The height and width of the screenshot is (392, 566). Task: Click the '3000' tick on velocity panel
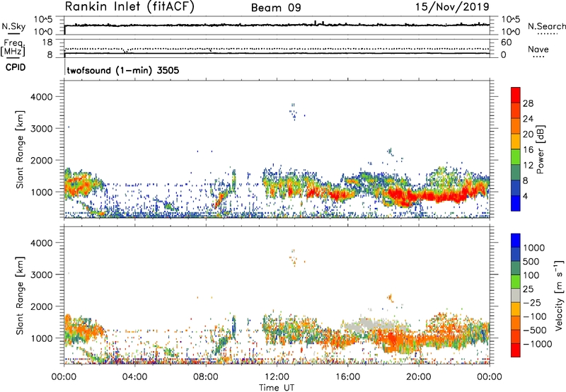pyautogui.click(x=42, y=275)
